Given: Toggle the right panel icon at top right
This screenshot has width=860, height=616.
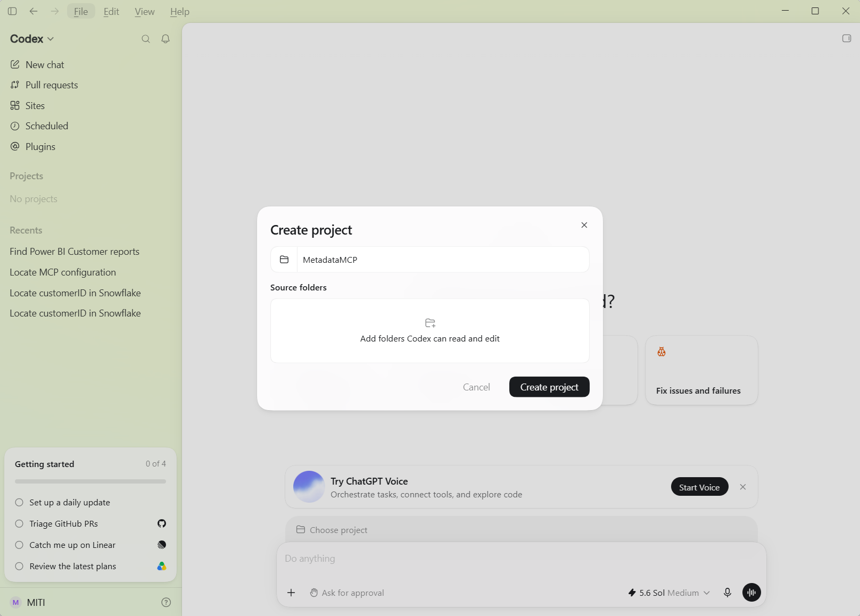Looking at the screenshot, I should (x=847, y=38).
